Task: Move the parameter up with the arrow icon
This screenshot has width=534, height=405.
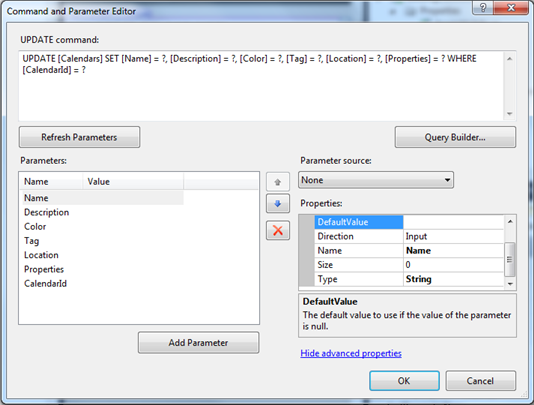Action: (x=278, y=182)
